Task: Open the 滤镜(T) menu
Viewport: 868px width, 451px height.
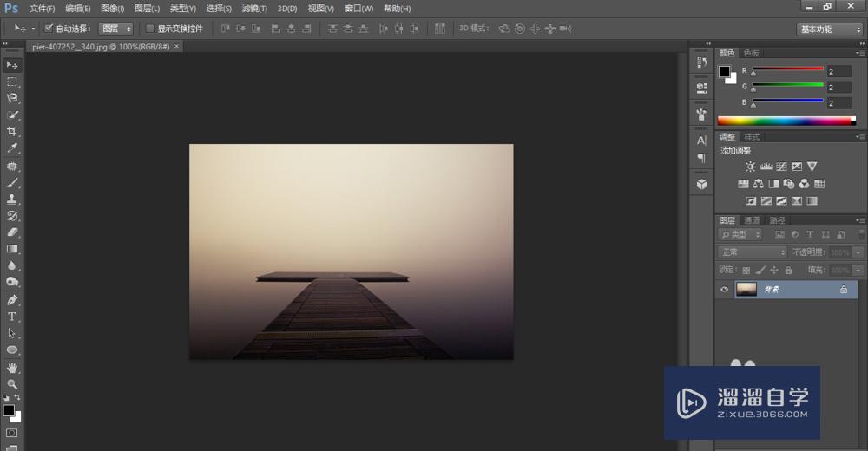Action: pyautogui.click(x=254, y=9)
